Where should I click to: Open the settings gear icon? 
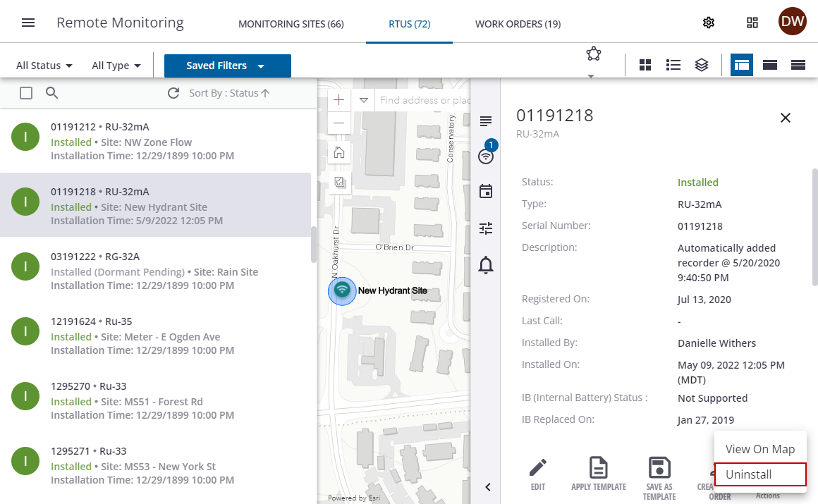pos(709,23)
